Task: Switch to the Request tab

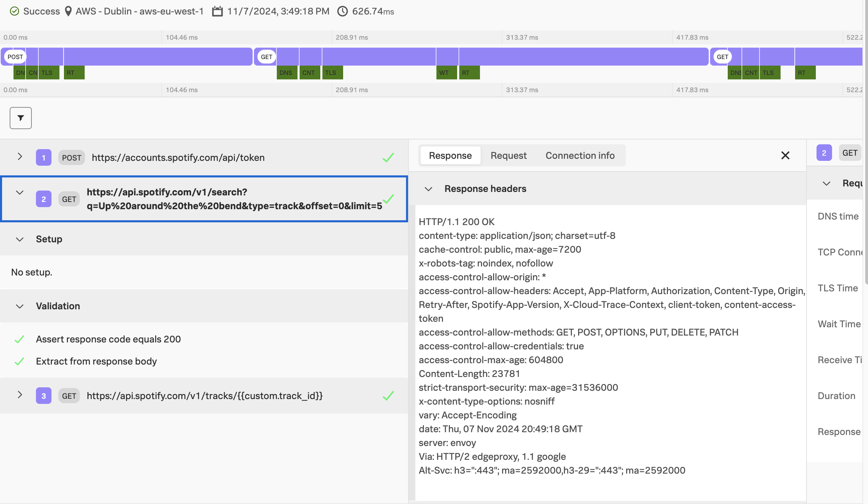Action: (x=508, y=155)
